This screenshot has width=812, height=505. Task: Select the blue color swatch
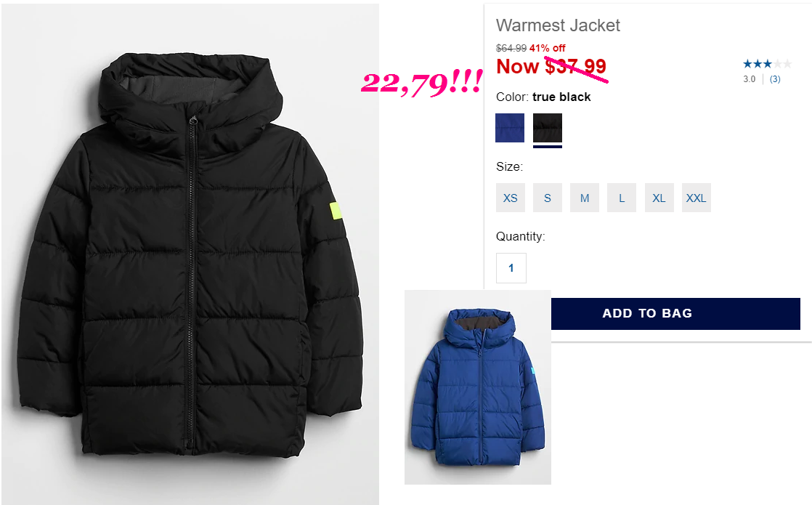510,128
